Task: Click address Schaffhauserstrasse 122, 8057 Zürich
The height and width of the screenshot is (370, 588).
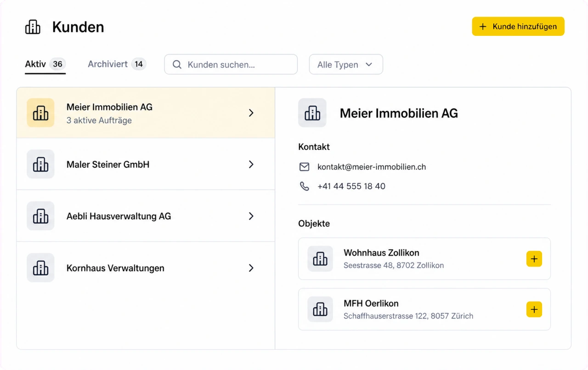Action: click(408, 316)
